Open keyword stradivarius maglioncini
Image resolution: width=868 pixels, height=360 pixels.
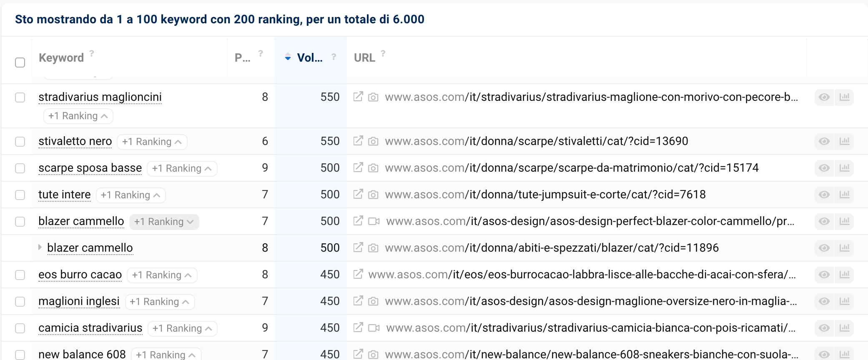[100, 97]
